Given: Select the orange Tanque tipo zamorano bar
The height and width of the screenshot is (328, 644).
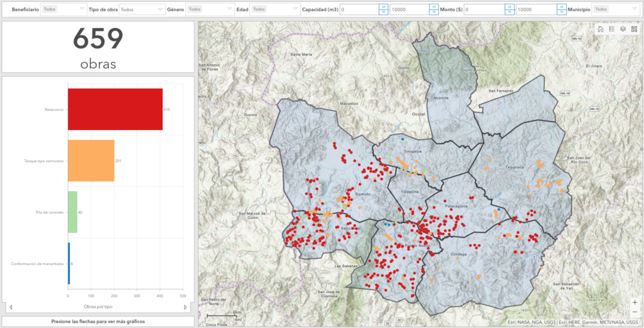Looking at the screenshot, I should click(x=91, y=161).
